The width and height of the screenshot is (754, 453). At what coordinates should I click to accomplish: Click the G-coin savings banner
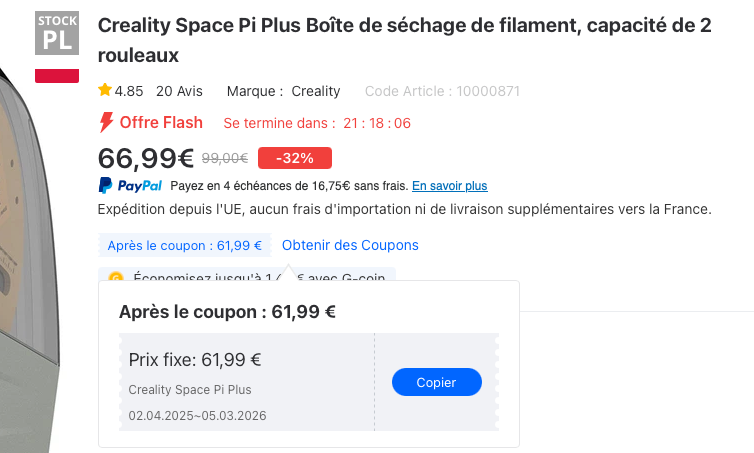[x=247, y=275]
